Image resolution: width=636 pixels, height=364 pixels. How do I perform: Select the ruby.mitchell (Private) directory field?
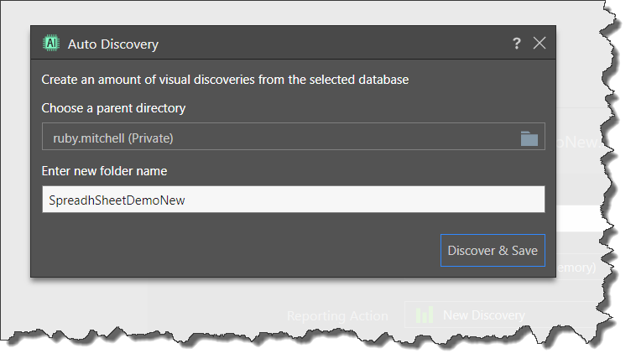294,137
